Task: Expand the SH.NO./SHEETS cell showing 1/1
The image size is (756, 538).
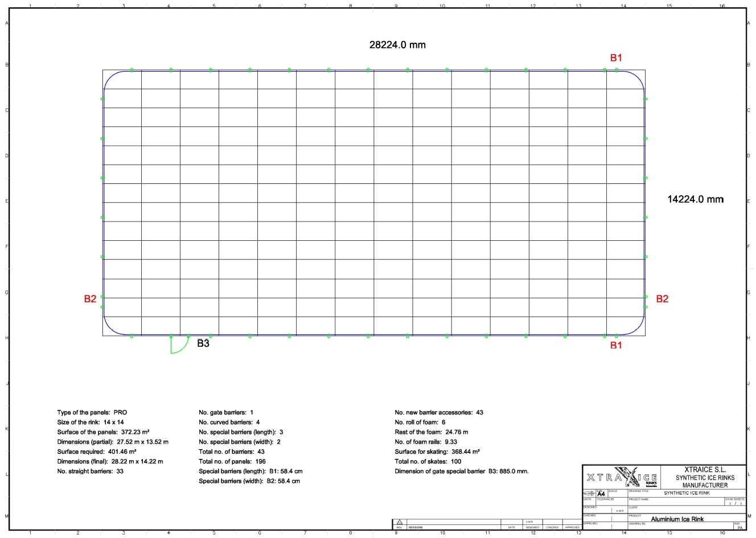Action: pyautogui.click(x=734, y=501)
